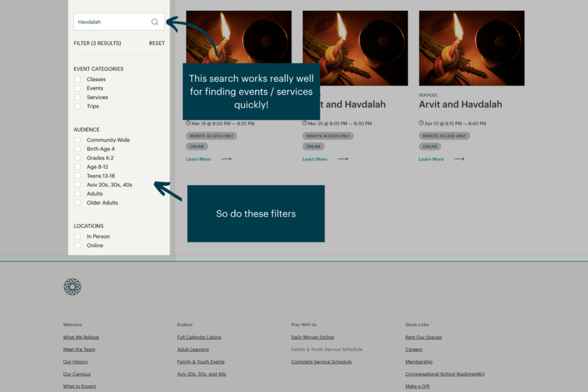Toggle Teens 13-18 audience filter
The image size is (588, 392).
(77, 176)
